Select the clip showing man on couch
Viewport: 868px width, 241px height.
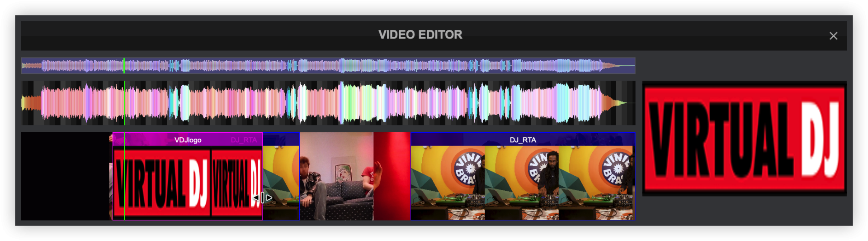pos(336,177)
